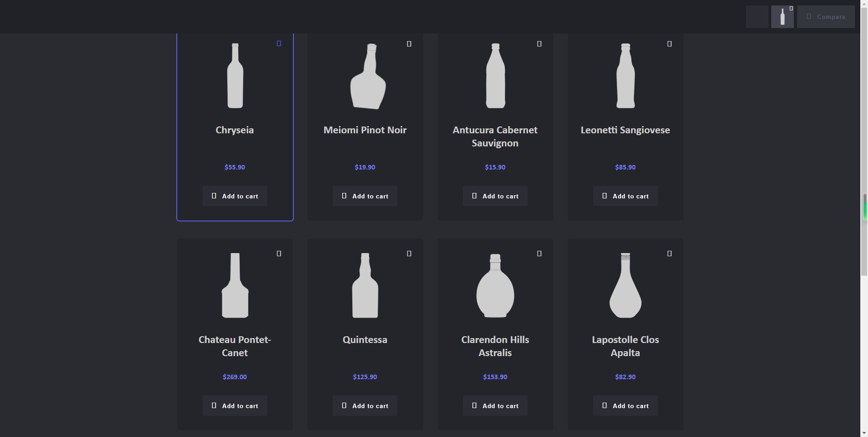Select the Antucura Cabernet Sauvignon product title
This screenshot has height=437, width=868.
(495, 136)
